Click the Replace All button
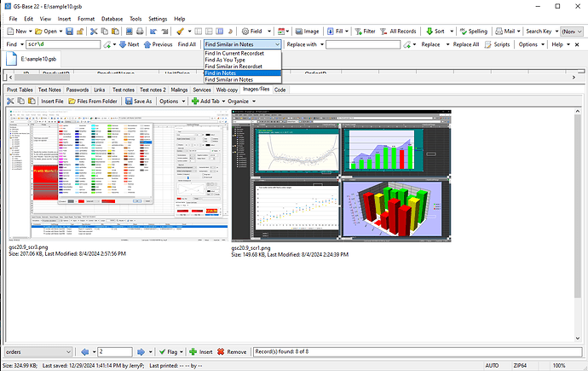Viewport: 588px width, 371px height. click(466, 44)
